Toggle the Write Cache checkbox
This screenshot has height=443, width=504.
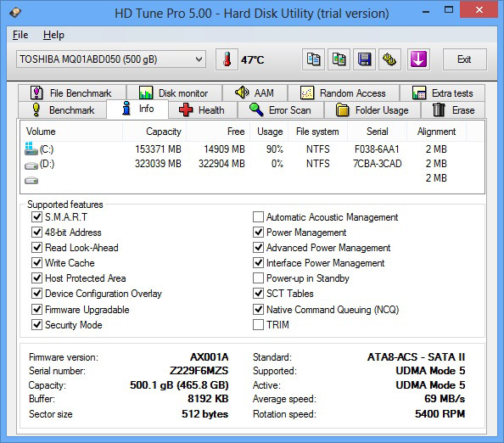pos(37,263)
